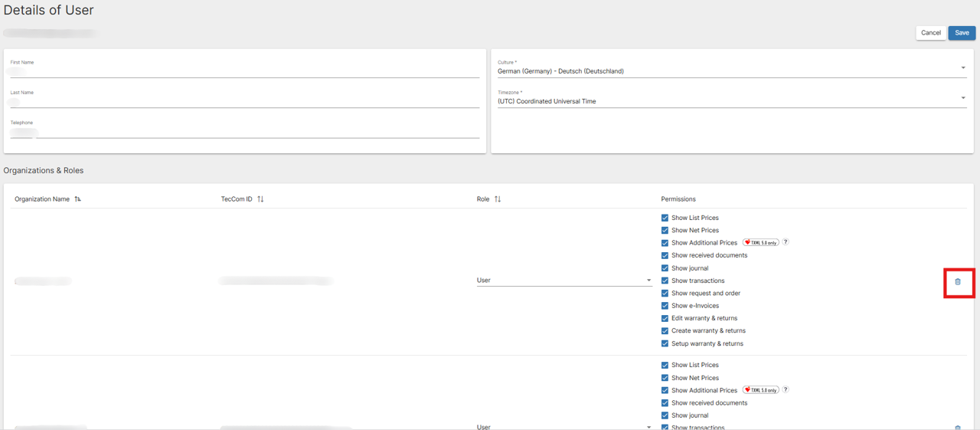Click the Details of User heading
This screenshot has width=980, height=430.
tap(49, 11)
